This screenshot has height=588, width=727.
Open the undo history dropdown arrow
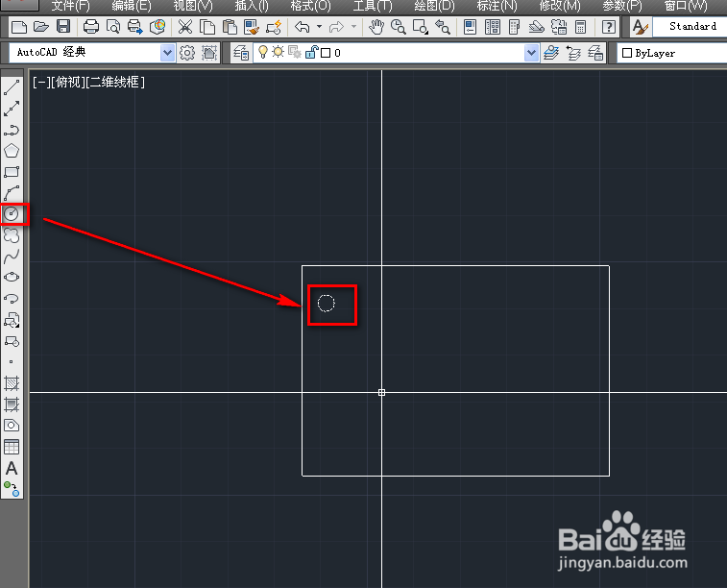click(x=319, y=27)
